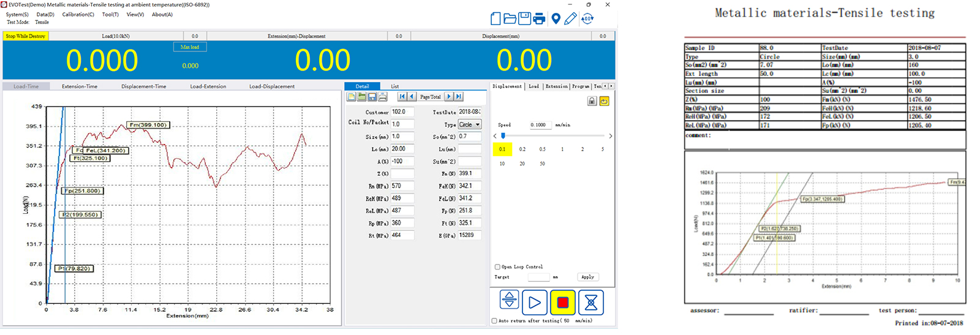
Task: Click the padlock icon in Displacement panel
Action: click(x=592, y=101)
